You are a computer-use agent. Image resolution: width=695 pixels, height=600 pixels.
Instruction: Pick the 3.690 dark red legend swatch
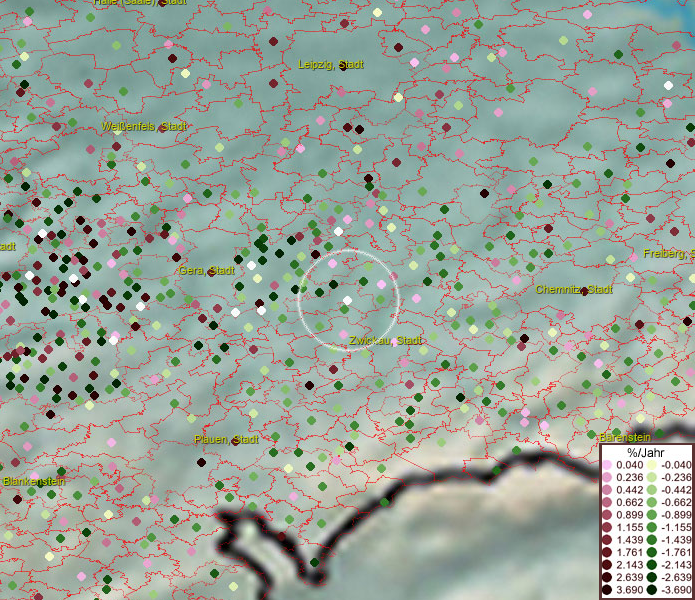click(x=607, y=590)
